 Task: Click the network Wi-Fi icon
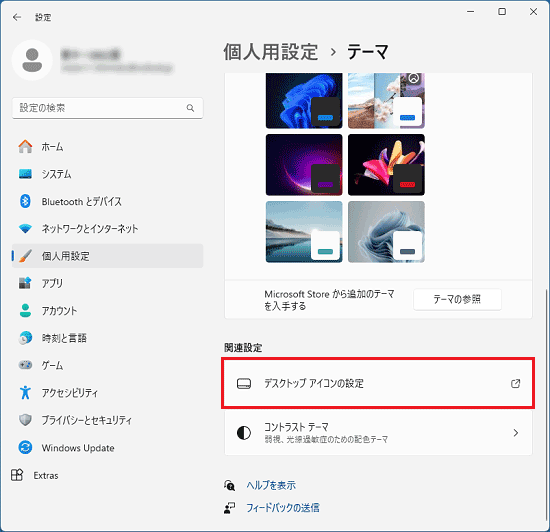25,229
